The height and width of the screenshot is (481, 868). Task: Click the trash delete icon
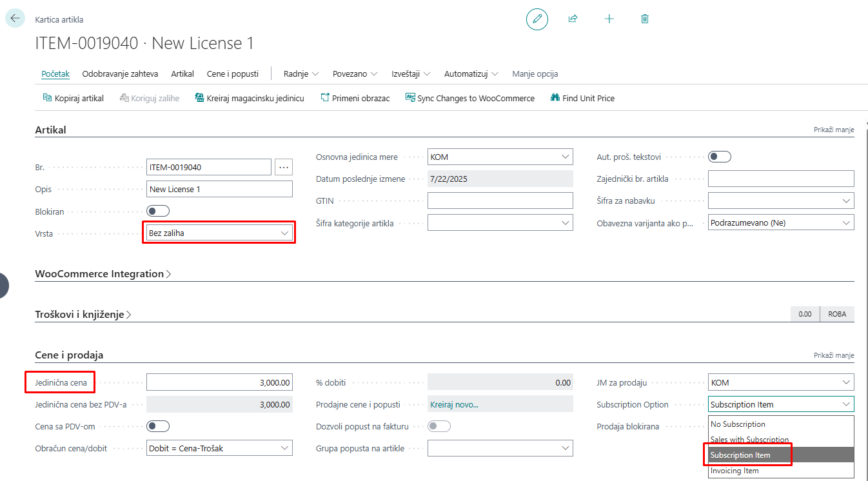[645, 19]
